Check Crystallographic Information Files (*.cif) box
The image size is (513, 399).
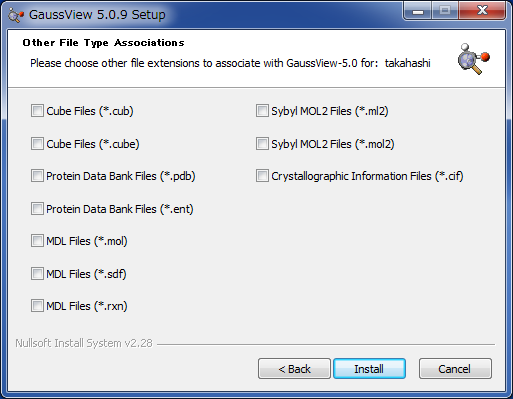pos(262,176)
